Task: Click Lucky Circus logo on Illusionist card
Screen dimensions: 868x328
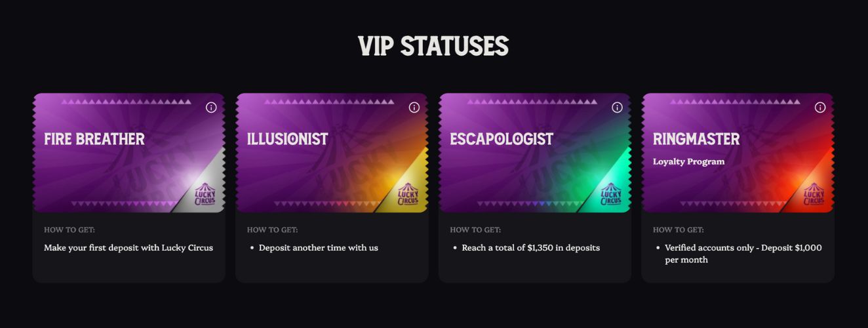Action: 408,195
